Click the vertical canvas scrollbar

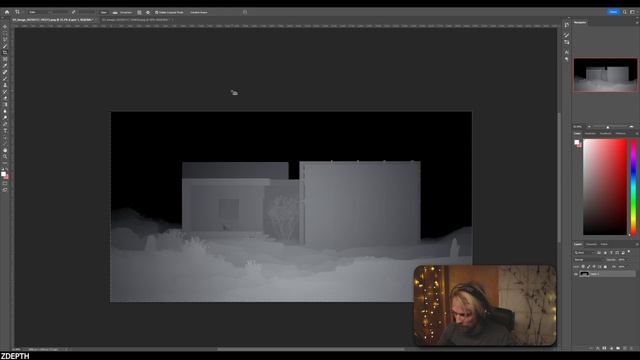(x=559, y=178)
